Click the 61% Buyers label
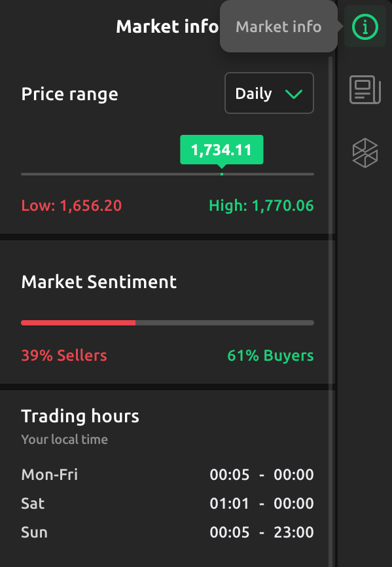 click(x=270, y=355)
